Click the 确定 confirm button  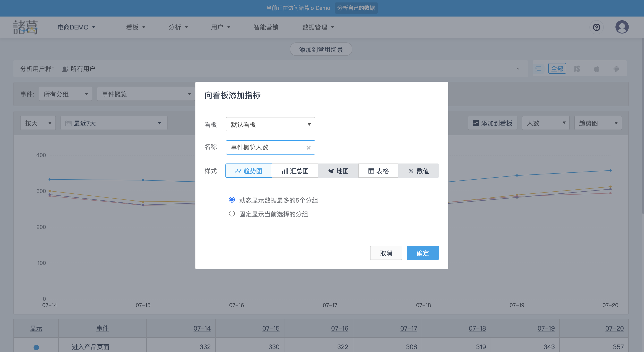tap(423, 253)
